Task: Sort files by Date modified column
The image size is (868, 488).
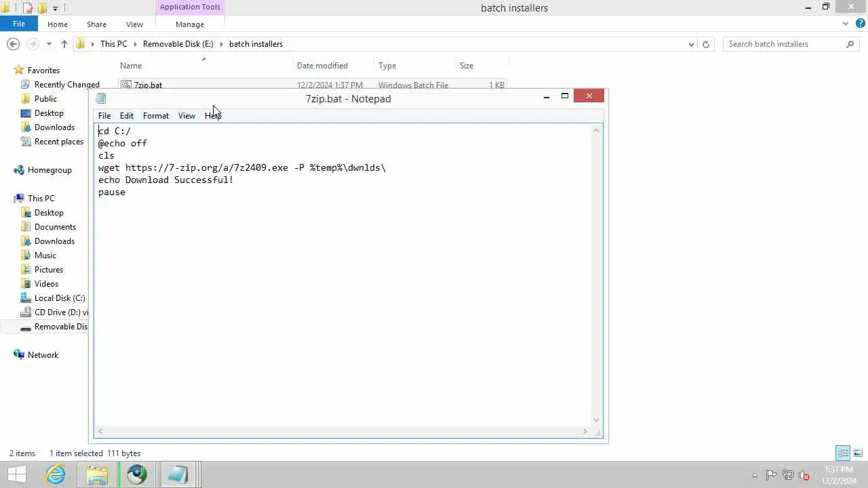Action: (322, 66)
